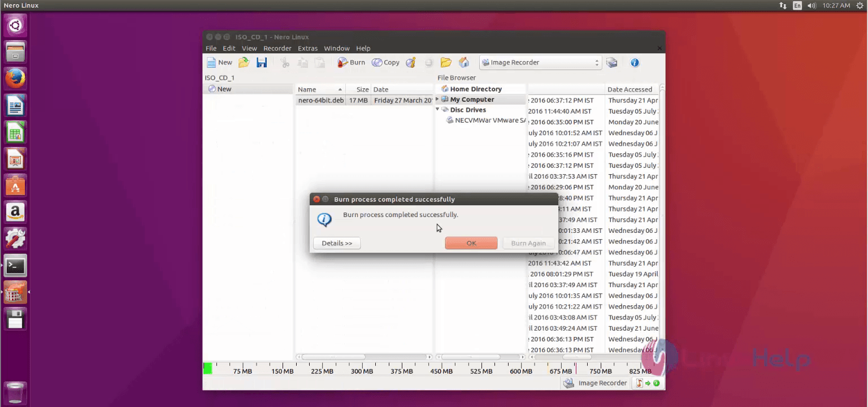Click the Save floppy disk toolbar icon
Image resolution: width=868 pixels, height=407 pixels.
pyautogui.click(x=262, y=63)
